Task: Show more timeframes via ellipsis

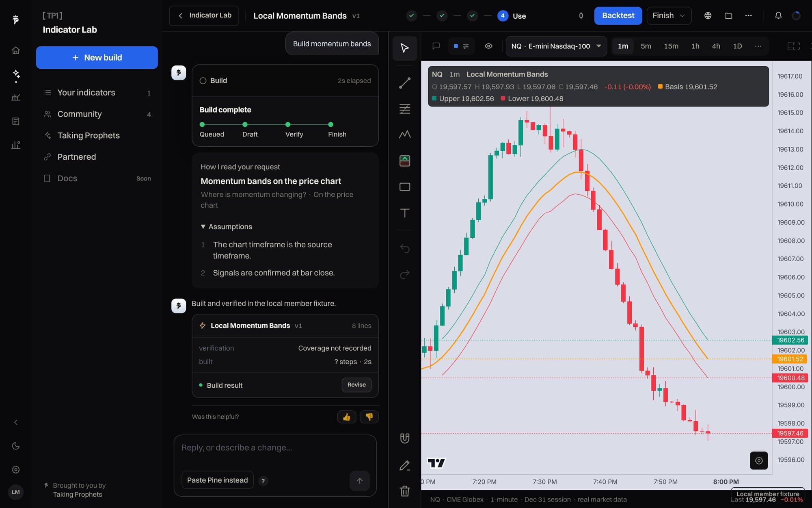Action: tap(758, 46)
